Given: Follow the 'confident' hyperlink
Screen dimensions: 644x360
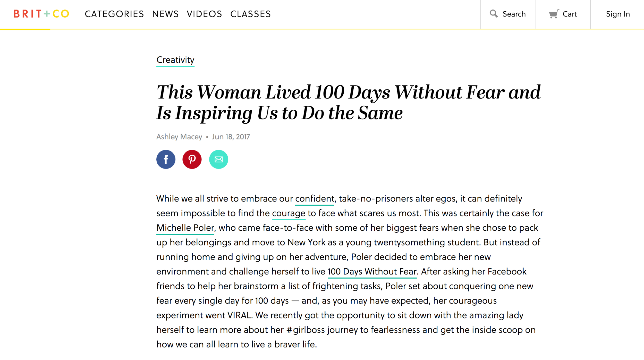Looking at the screenshot, I should click(315, 199).
